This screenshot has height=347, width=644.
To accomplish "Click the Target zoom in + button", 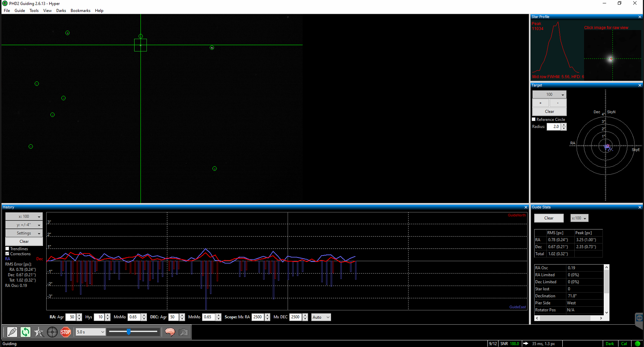I will pyautogui.click(x=540, y=103).
